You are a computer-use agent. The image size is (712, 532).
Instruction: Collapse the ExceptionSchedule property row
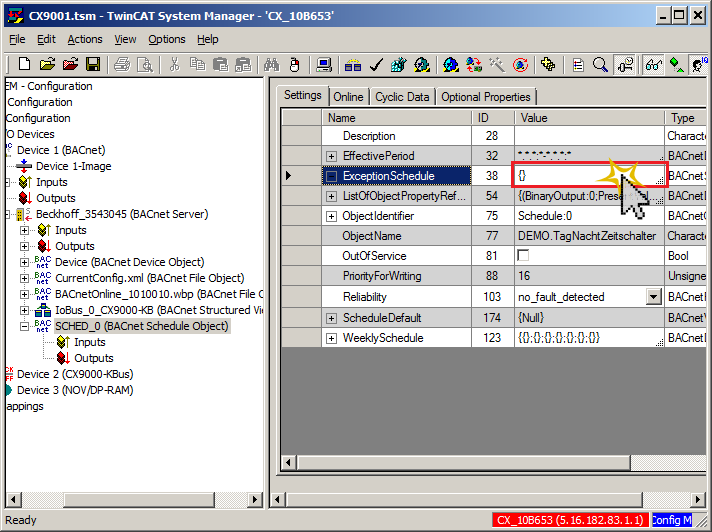pos(331,176)
